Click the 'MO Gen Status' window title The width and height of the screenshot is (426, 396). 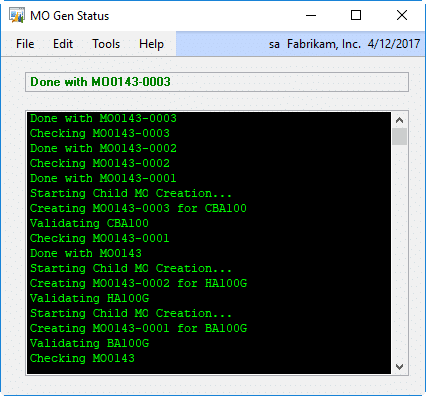[69, 16]
